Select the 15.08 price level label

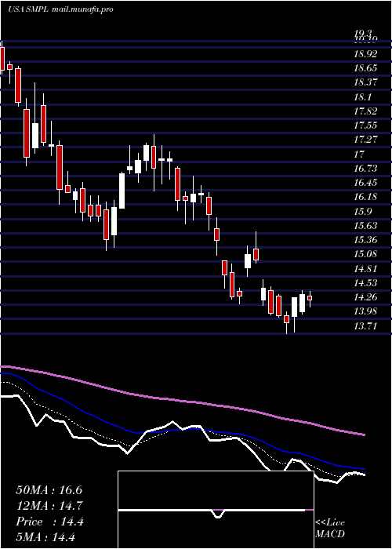point(366,253)
